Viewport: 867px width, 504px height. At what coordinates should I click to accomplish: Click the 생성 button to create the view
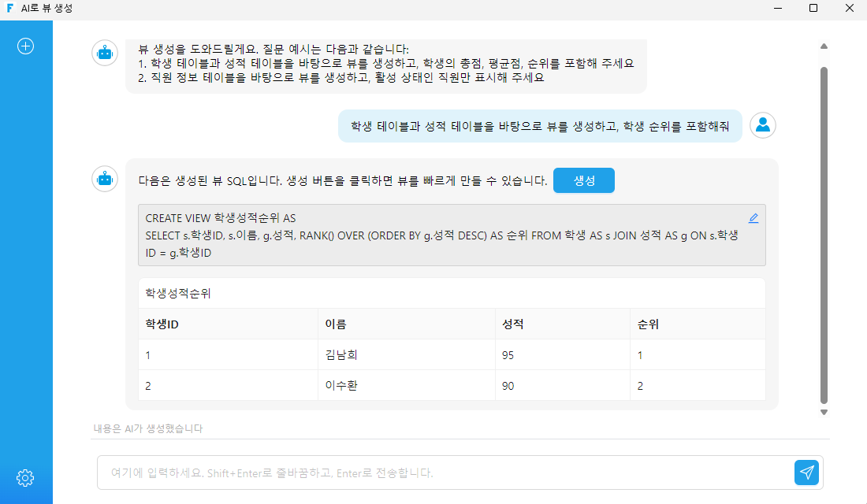click(584, 180)
